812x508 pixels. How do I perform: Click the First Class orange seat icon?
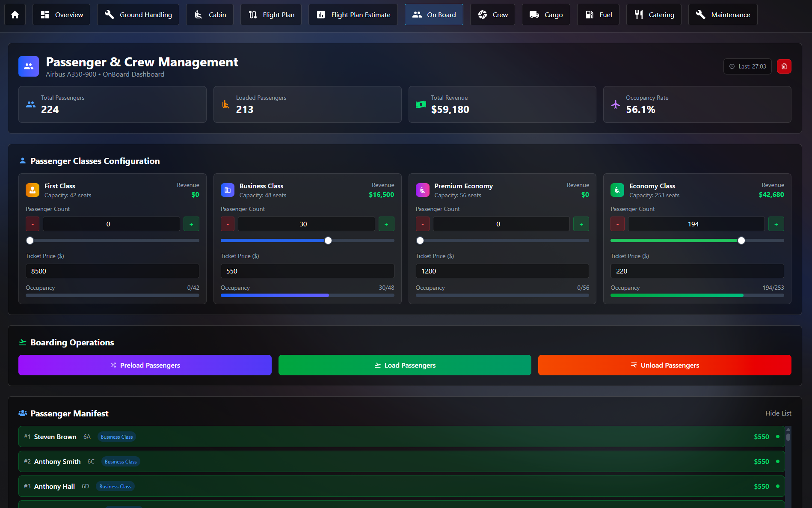tap(33, 190)
